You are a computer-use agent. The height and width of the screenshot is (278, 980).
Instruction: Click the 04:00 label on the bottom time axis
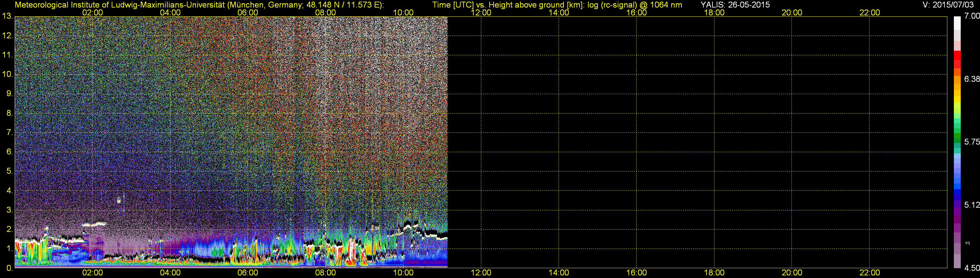pyautogui.click(x=170, y=273)
